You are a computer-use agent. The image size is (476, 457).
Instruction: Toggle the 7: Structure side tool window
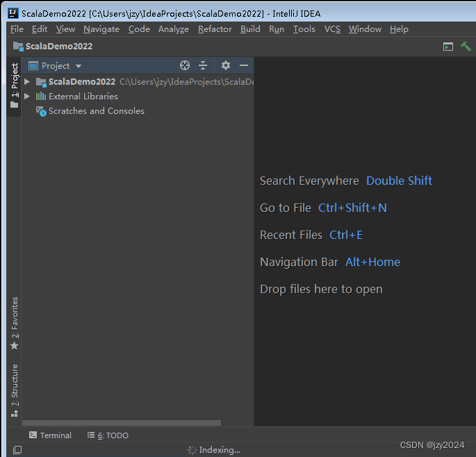15,391
